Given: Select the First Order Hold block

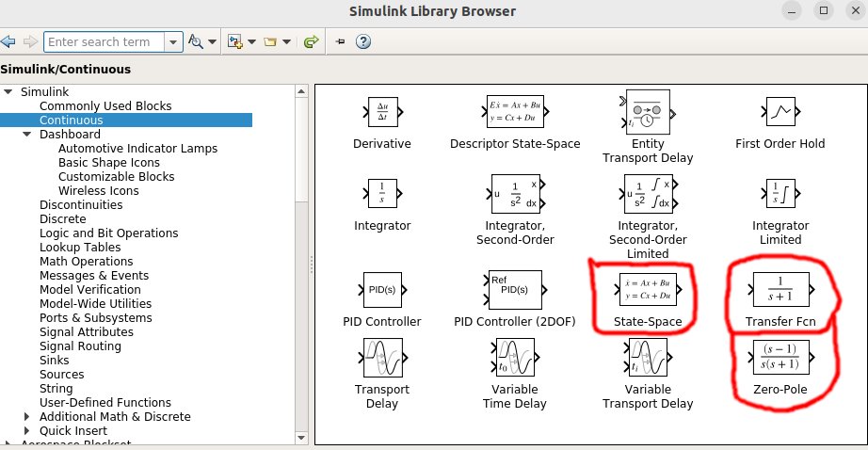Looking at the screenshot, I should tap(780, 112).
